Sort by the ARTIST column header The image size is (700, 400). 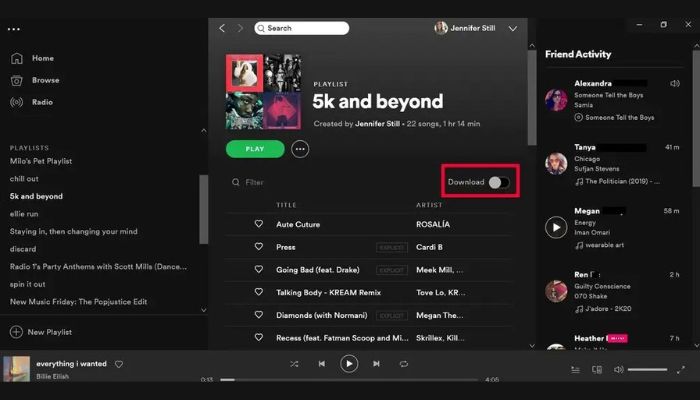coord(429,205)
